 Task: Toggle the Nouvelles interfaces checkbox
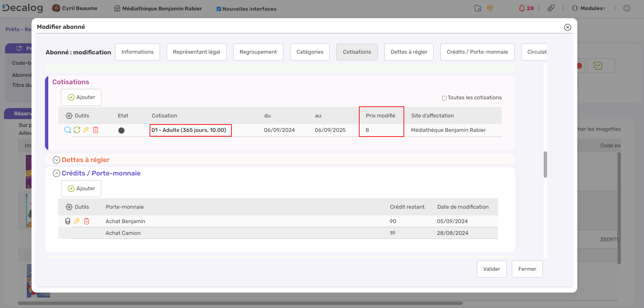219,9
